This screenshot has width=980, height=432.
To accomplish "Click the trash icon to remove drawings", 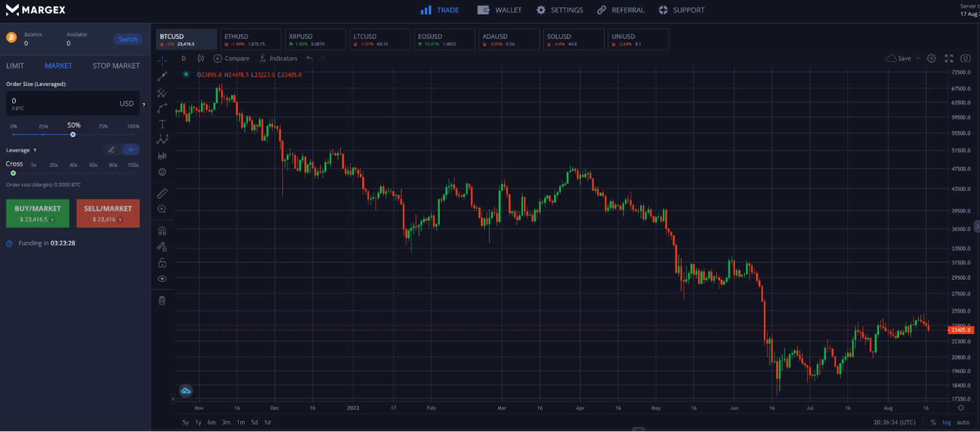I will click(162, 300).
